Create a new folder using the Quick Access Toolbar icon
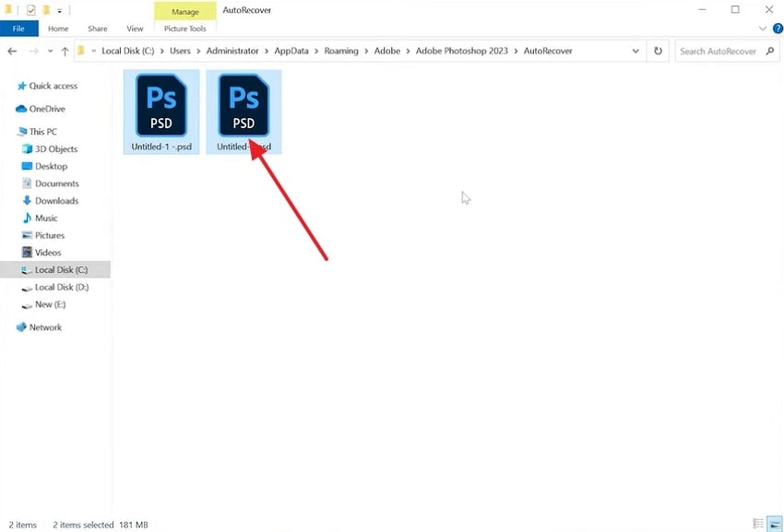Image resolution: width=784 pixels, height=532 pixels. pos(45,10)
